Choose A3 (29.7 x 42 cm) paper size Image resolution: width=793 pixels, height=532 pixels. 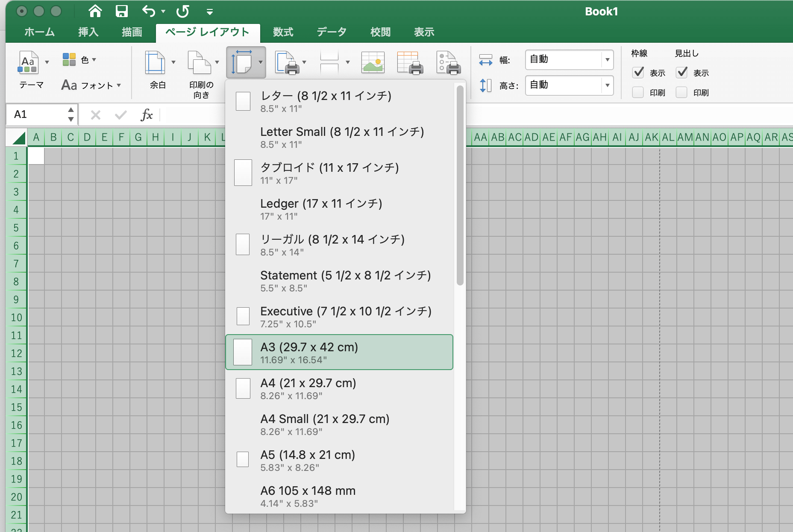tap(339, 352)
